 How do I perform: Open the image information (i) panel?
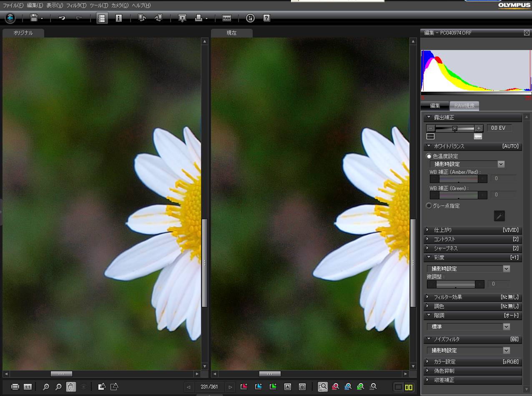[x=119, y=18]
